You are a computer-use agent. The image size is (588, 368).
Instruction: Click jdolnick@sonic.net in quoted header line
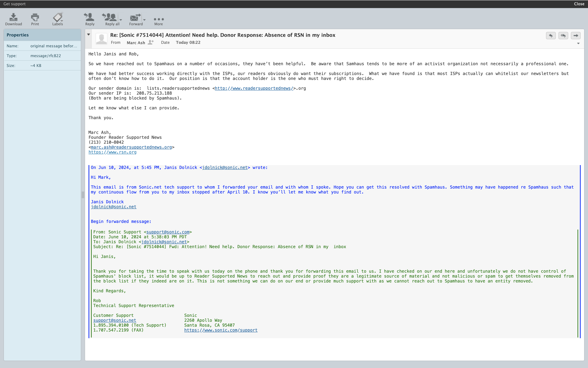(225, 168)
